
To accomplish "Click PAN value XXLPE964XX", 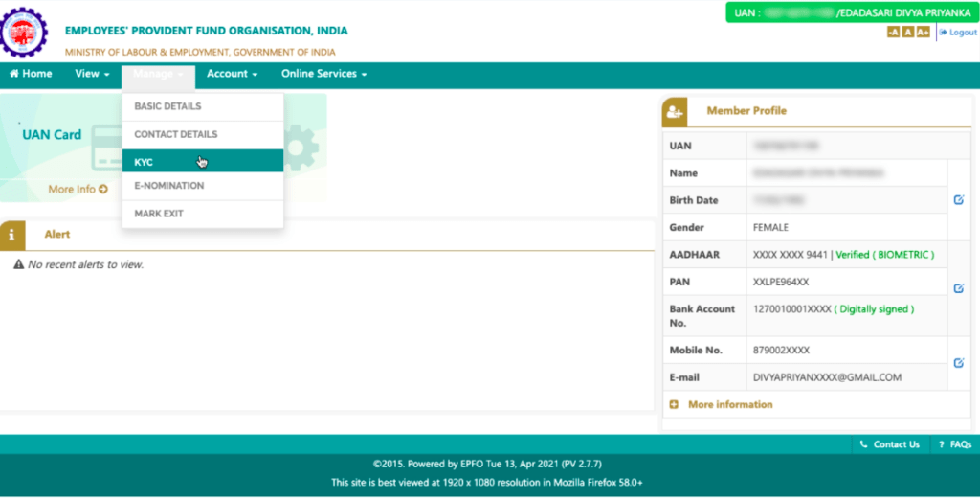I will coord(781,283).
